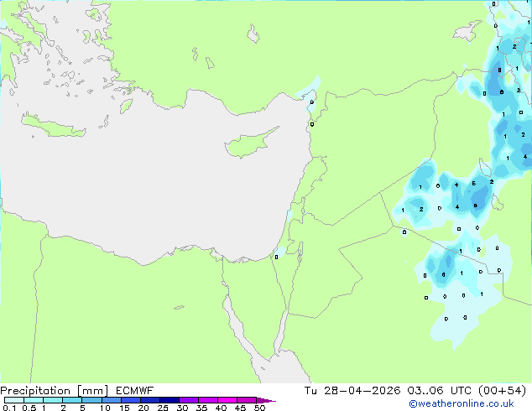Select the 5–10 mm legend color swatch
This screenshot has width=532, height=411.
(91, 400)
